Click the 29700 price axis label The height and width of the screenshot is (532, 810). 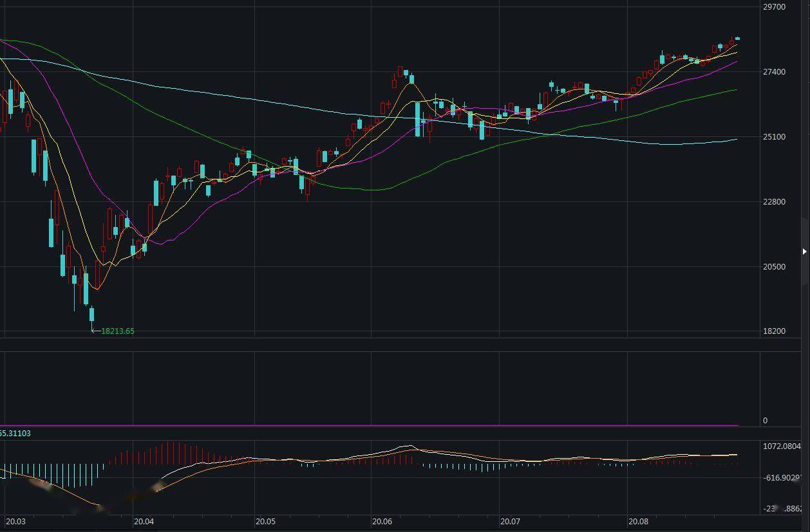pyautogui.click(x=774, y=6)
